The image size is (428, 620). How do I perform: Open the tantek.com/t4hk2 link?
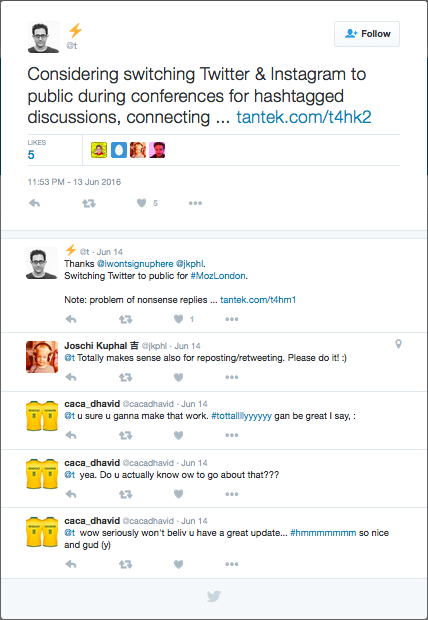pos(304,117)
